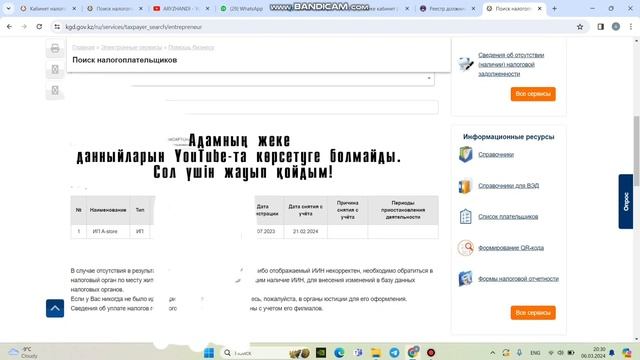Open Chrome three-dot menu
The height and width of the screenshot is (360, 640).
[631, 27]
